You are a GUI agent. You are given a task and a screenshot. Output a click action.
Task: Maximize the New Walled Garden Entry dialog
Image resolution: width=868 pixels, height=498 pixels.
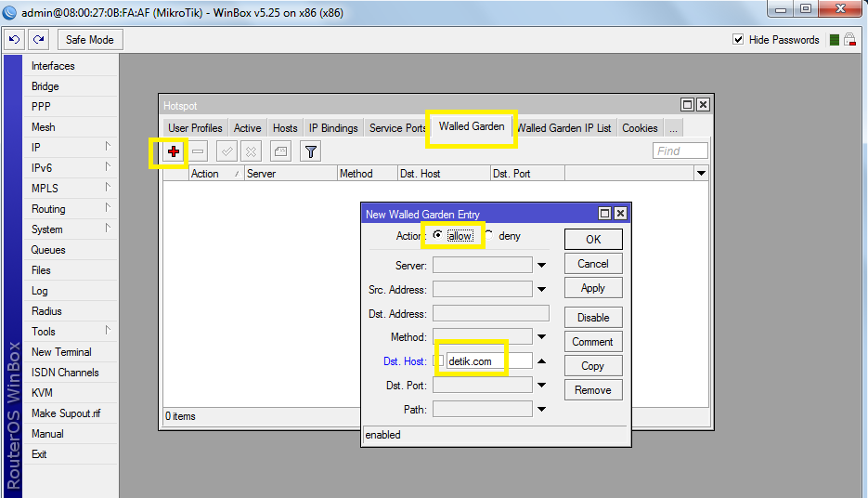coord(605,214)
